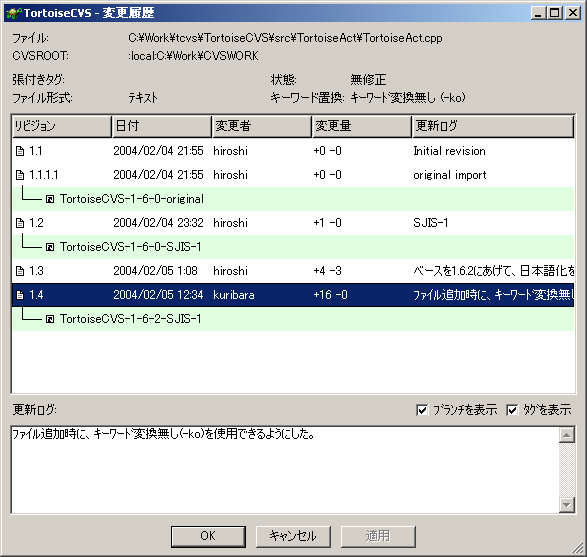Click the OK button
587x557 pixels.
208,536
